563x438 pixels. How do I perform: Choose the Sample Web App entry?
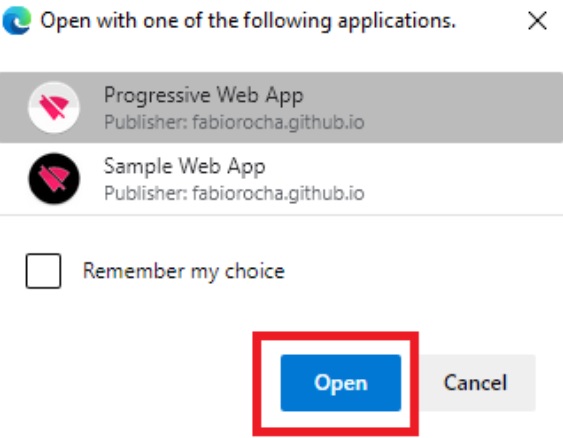(x=282, y=178)
